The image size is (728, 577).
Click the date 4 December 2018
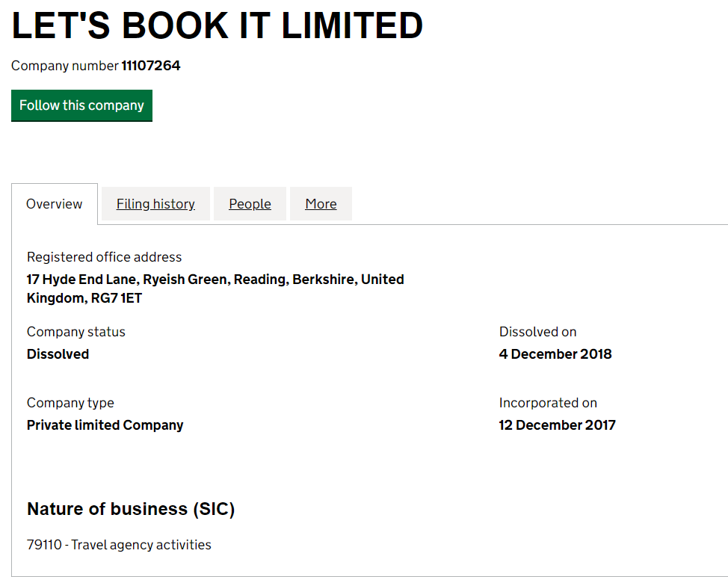click(x=555, y=354)
